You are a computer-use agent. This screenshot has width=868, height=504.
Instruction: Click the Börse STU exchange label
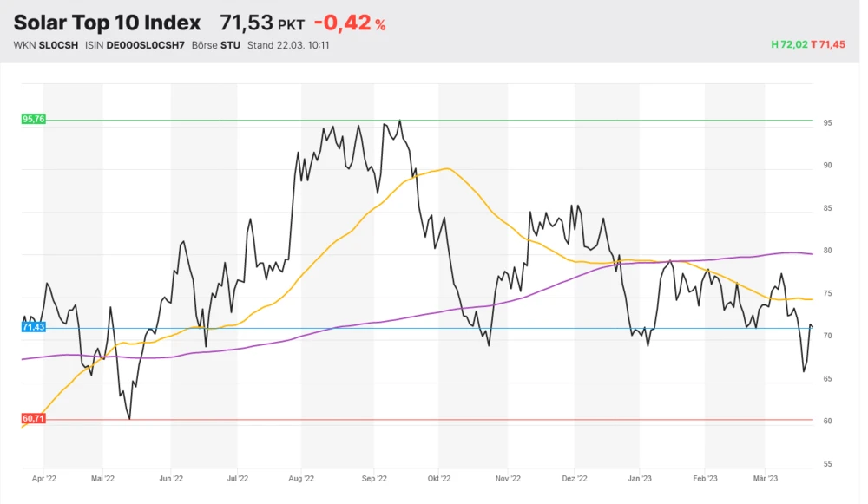pyautogui.click(x=217, y=45)
